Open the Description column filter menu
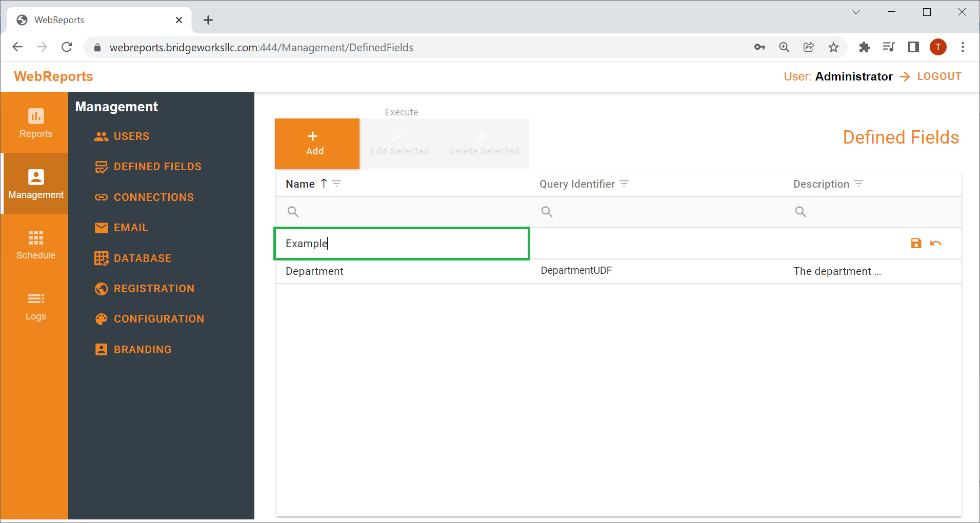 pos(859,184)
